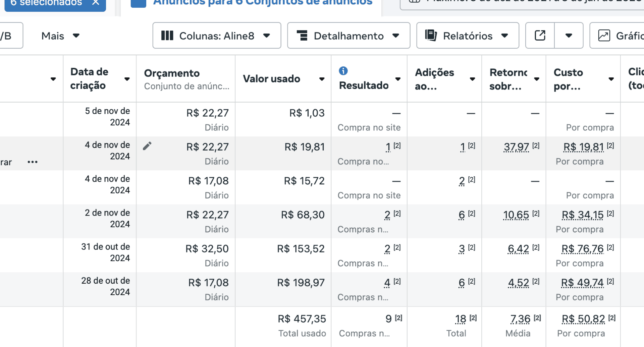Viewport: 644px width, 347px height.
Task: Expand the Mais dropdown menu
Action: tap(60, 36)
